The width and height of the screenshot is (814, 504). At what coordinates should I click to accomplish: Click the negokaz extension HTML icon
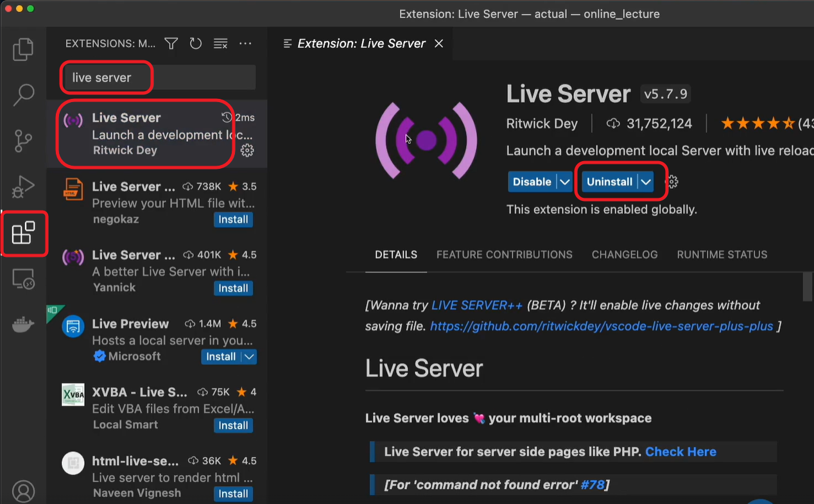coord(73,190)
